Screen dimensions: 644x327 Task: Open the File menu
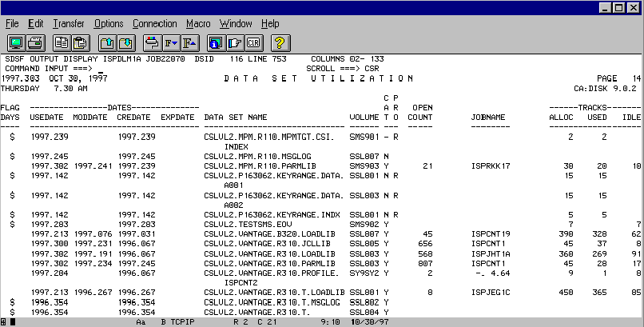point(12,24)
